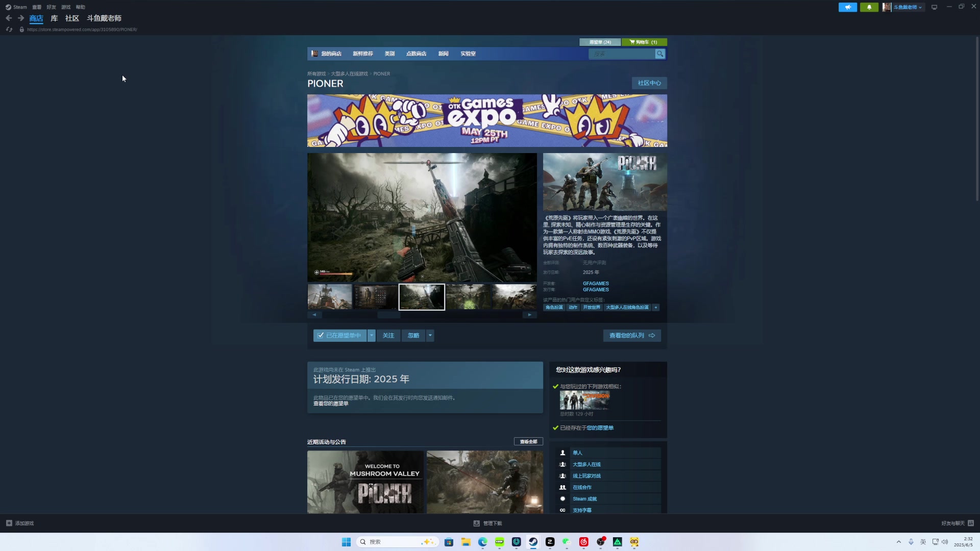
Task: Click the Big Picture mode monitor icon
Action: coord(934,7)
